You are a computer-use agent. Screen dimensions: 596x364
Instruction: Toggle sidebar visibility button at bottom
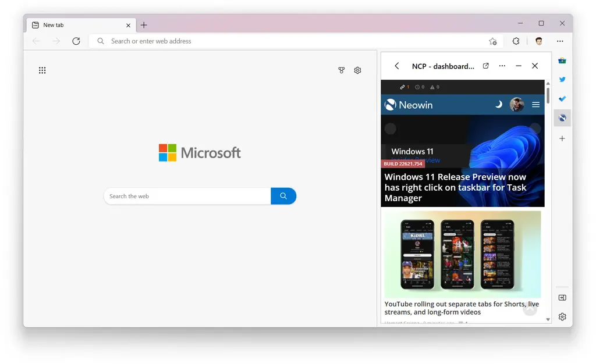pos(562,298)
